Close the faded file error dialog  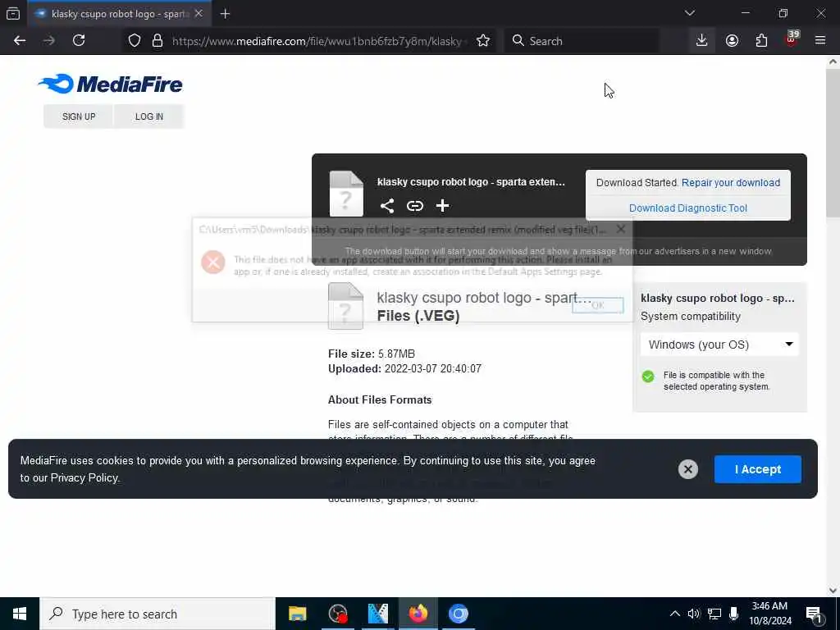click(x=620, y=230)
